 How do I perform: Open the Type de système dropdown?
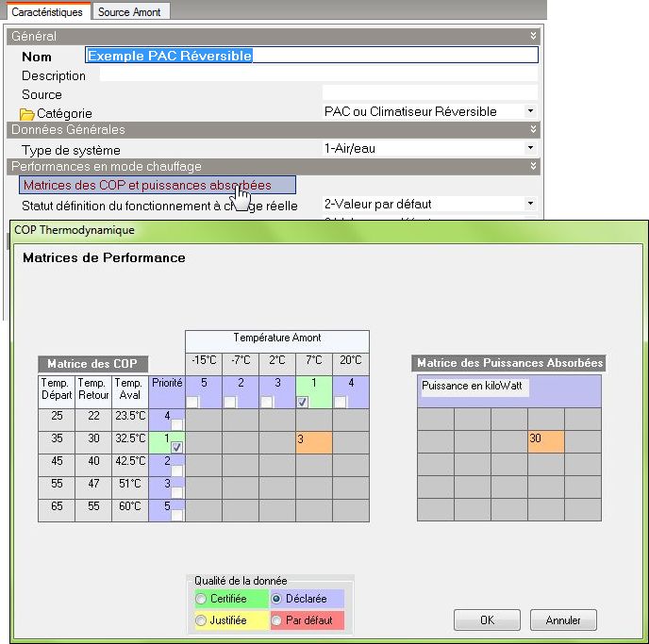(x=530, y=148)
